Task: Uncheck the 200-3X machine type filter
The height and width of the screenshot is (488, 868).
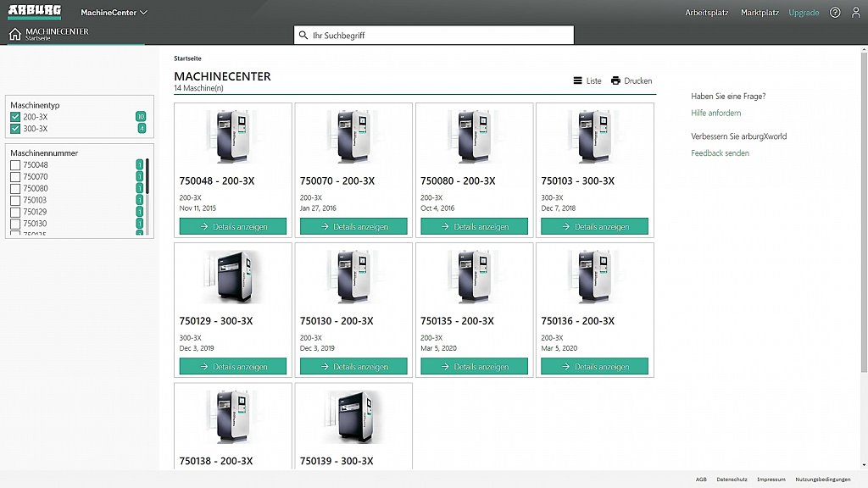Action: pos(15,117)
